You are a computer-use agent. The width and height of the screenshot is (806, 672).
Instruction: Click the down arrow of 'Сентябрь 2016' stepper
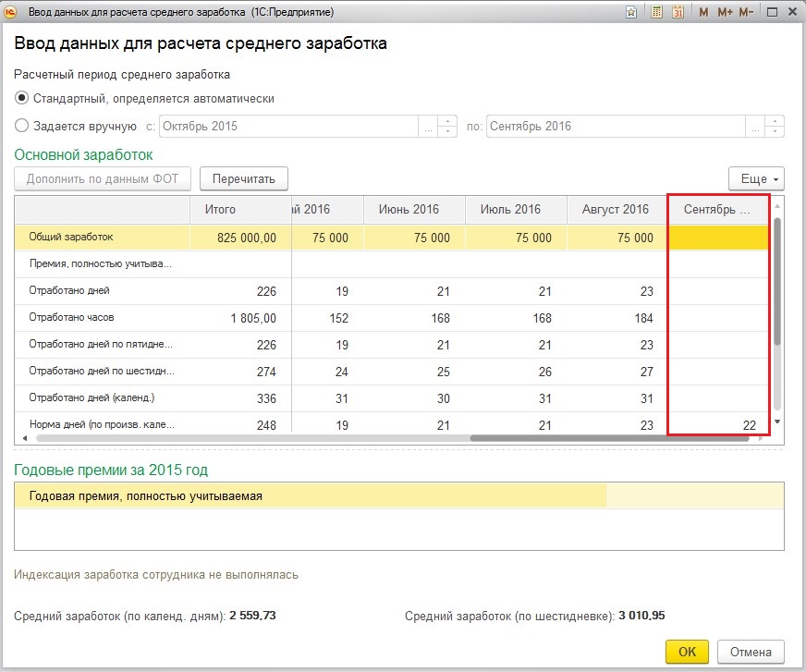pos(775,131)
